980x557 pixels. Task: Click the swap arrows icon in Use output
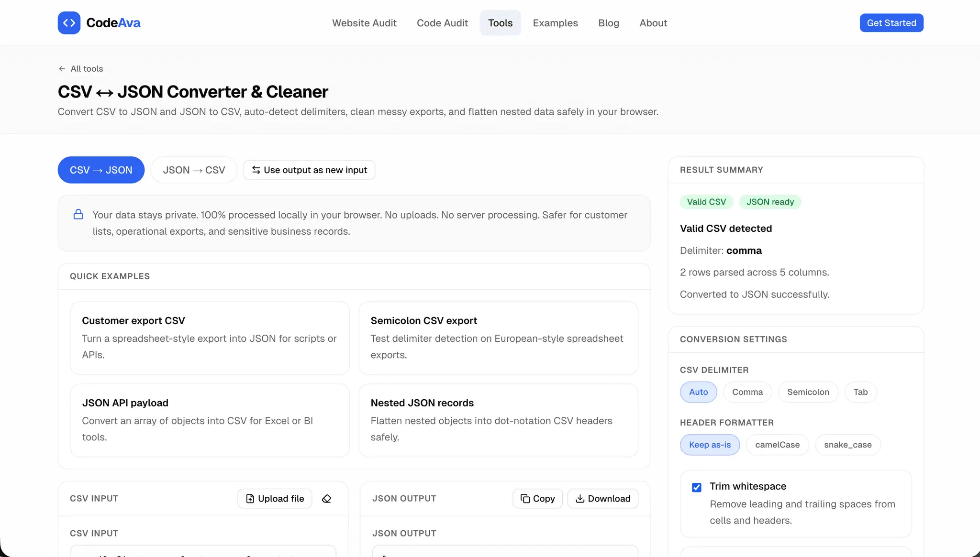click(x=256, y=170)
